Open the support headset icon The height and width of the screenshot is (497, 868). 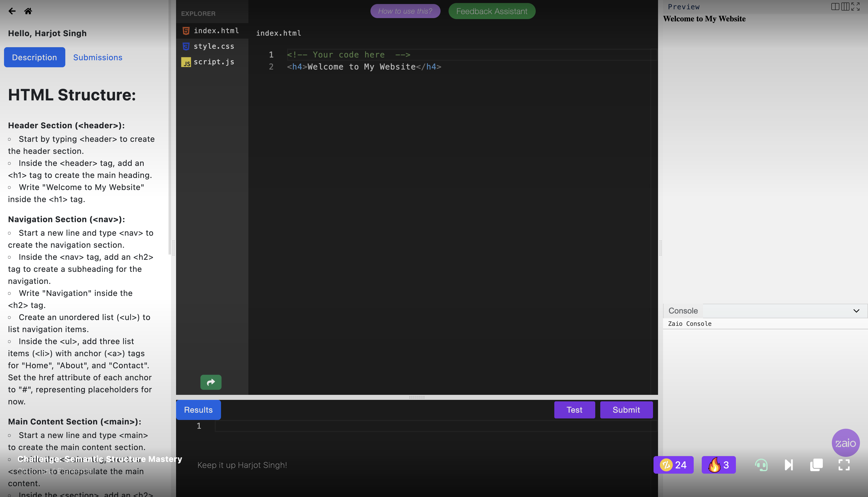click(761, 465)
